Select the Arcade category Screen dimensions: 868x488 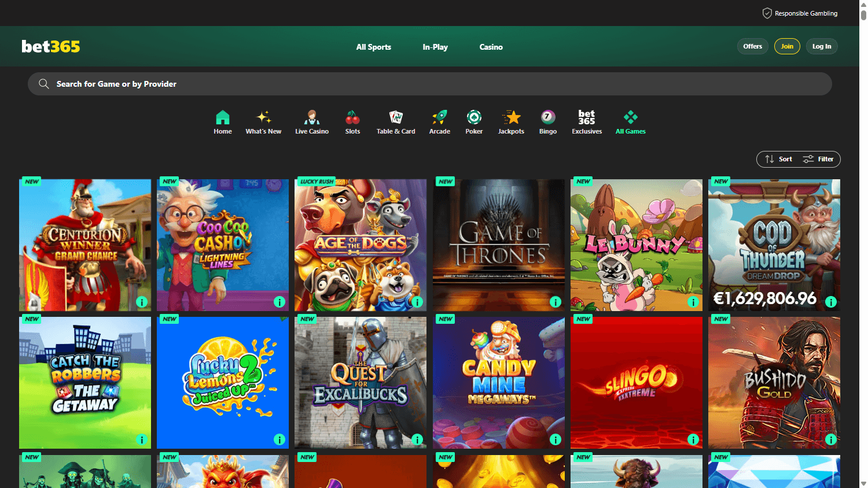coord(439,121)
